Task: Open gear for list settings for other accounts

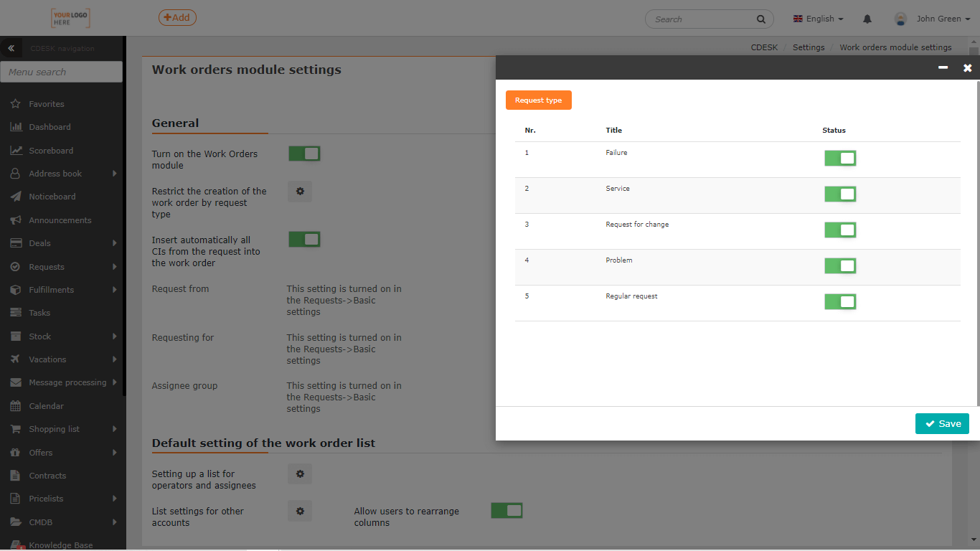Action: [x=300, y=512]
